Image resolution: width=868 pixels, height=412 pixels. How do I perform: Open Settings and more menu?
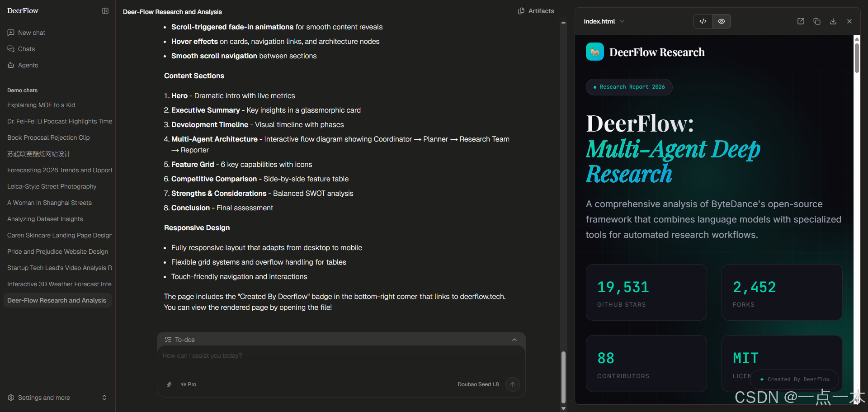pos(57,398)
